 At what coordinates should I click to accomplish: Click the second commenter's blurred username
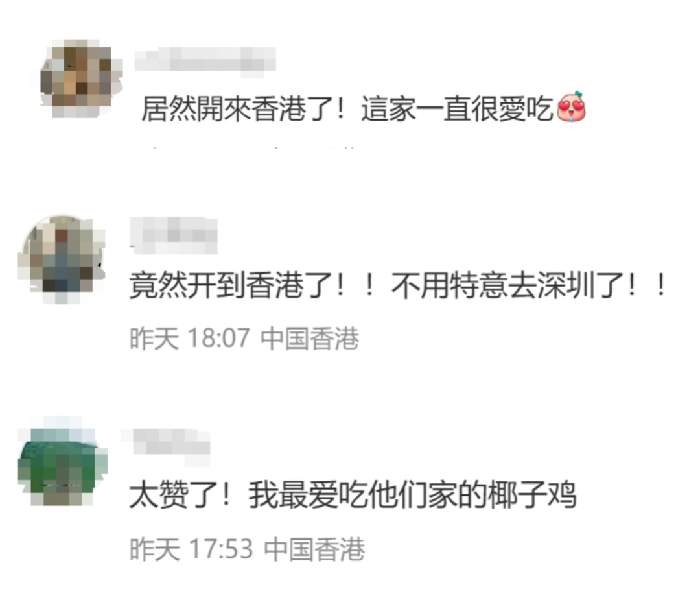coord(174,235)
